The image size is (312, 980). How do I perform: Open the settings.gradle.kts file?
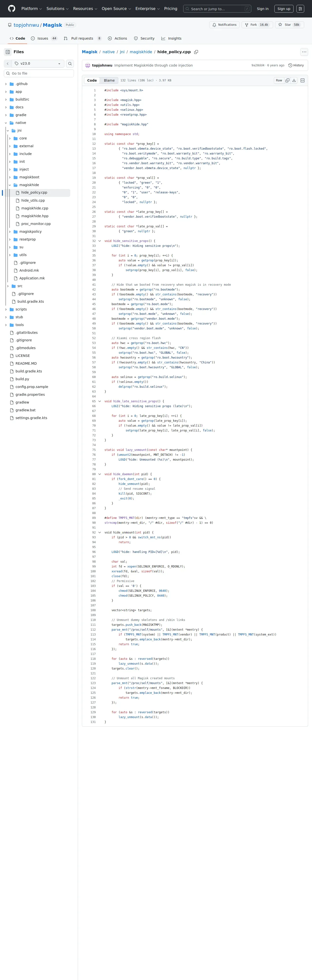[x=31, y=418]
